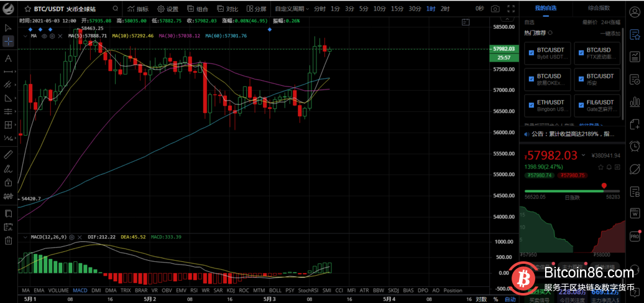Select the text annotation tool
Image resolution: width=644 pixels, height=303 pixels.
(8, 58)
